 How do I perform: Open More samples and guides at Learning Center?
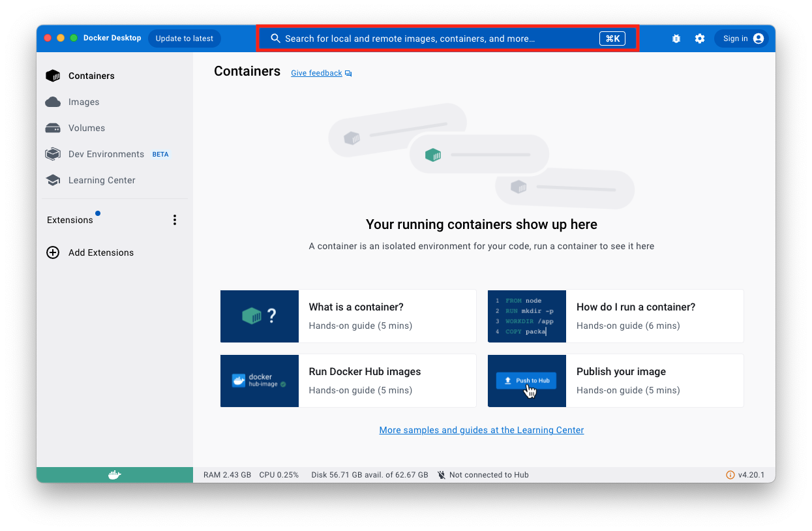click(x=481, y=430)
